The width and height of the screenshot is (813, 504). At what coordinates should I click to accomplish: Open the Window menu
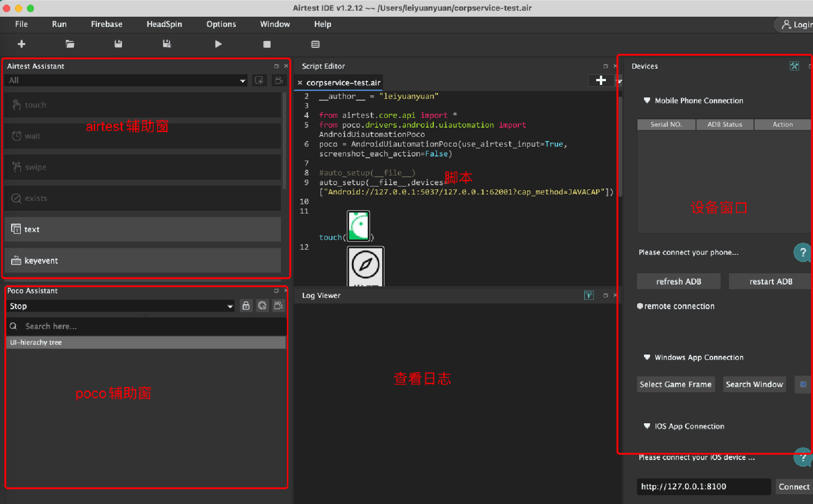tap(275, 24)
